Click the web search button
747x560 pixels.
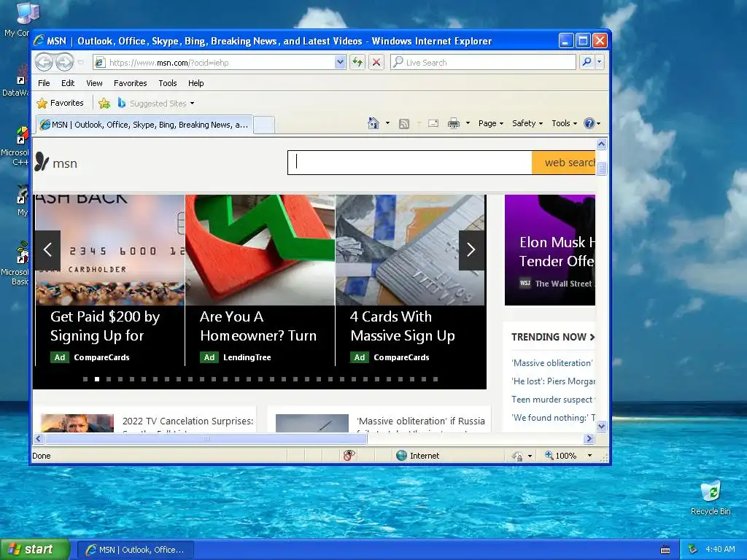(x=564, y=163)
